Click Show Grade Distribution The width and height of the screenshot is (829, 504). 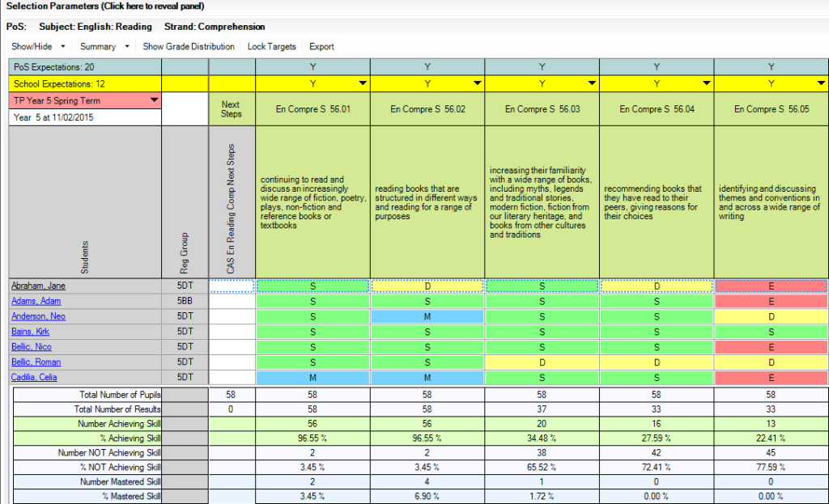[188, 46]
